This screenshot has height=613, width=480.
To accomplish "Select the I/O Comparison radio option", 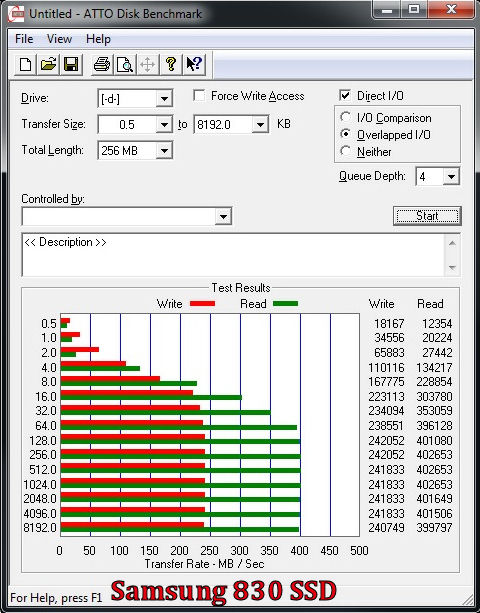I will click(x=345, y=117).
